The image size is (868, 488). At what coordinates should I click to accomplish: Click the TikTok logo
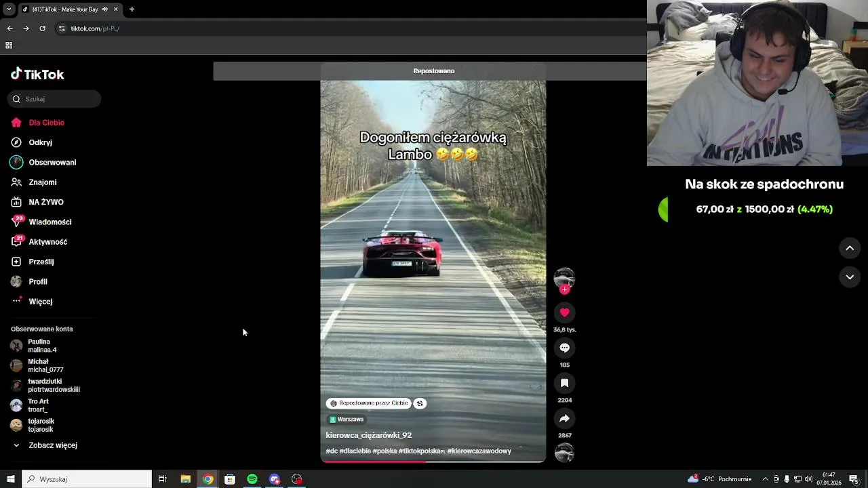[x=37, y=75]
